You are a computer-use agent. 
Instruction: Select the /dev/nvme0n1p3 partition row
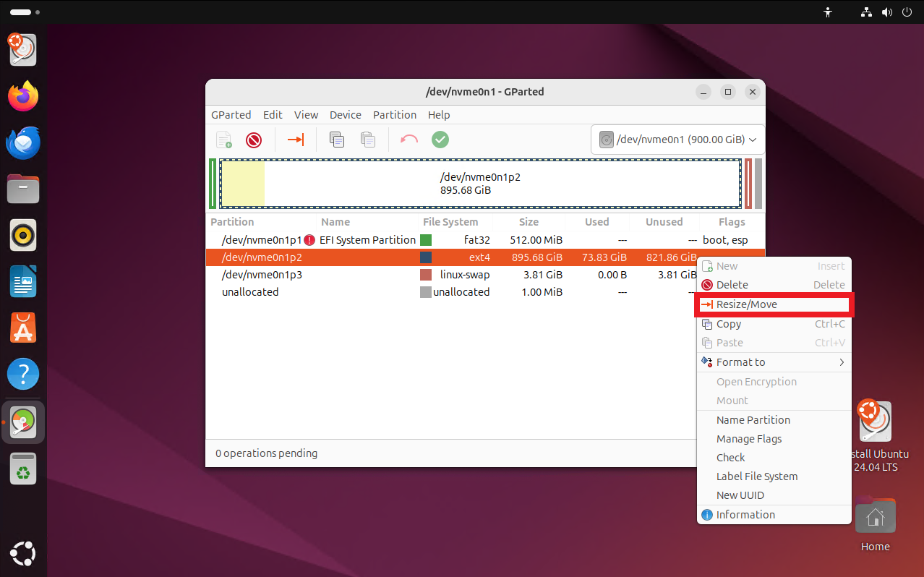[x=485, y=275]
